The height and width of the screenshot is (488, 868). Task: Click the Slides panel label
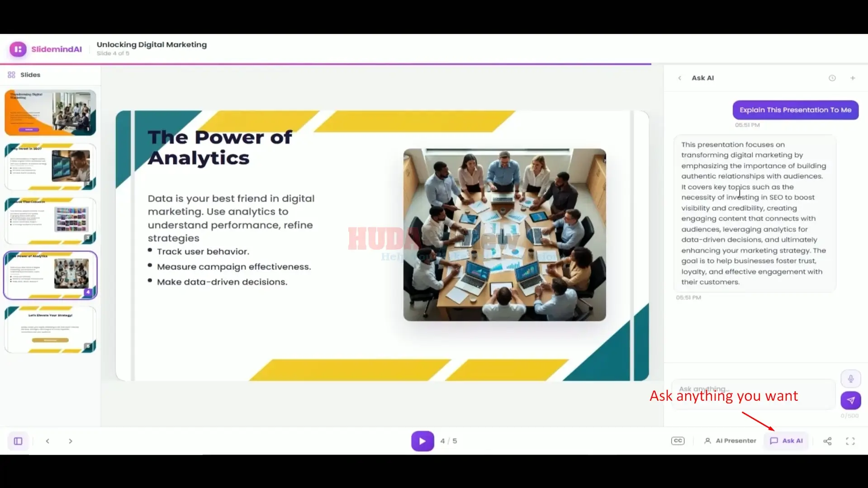coord(30,75)
